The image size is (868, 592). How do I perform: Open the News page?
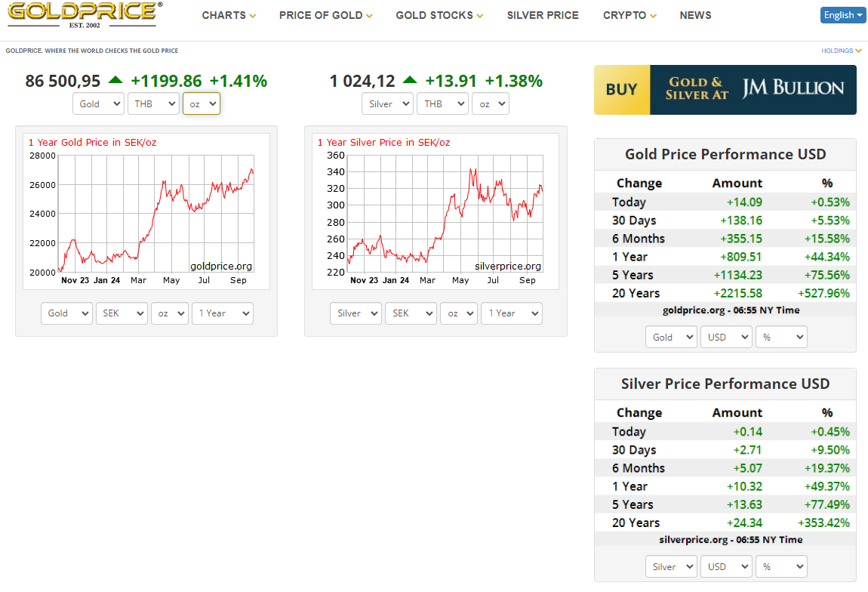click(x=695, y=15)
